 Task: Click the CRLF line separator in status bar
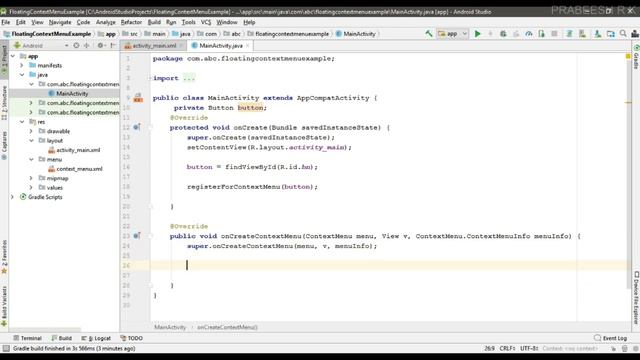[x=507, y=349]
